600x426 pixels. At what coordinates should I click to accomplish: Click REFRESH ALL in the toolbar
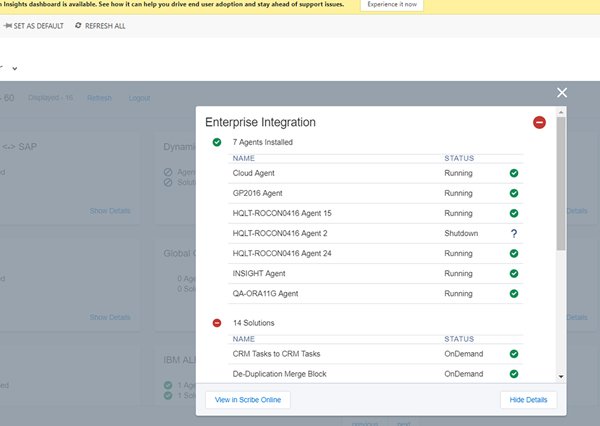tap(105, 26)
